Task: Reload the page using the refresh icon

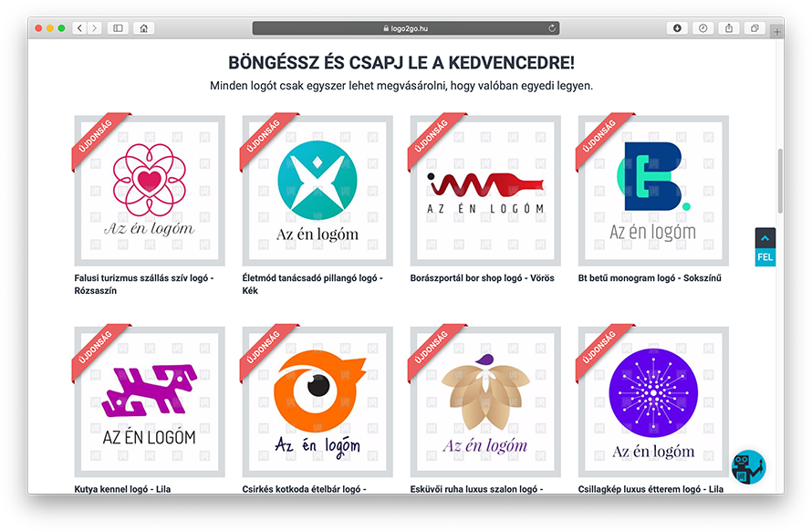Action: coord(552,28)
